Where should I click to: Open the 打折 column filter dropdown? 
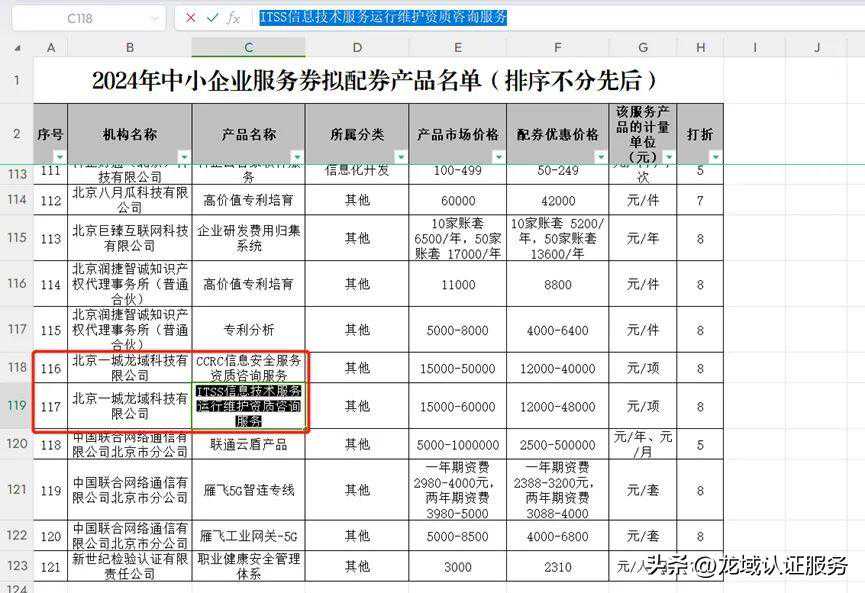click(714, 156)
